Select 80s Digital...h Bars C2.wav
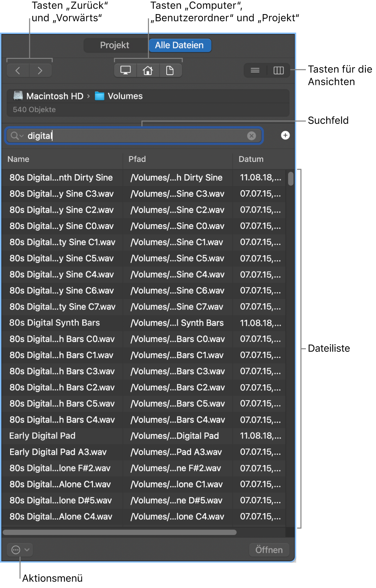This screenshot has width=376, height=588. click(144, 388)
